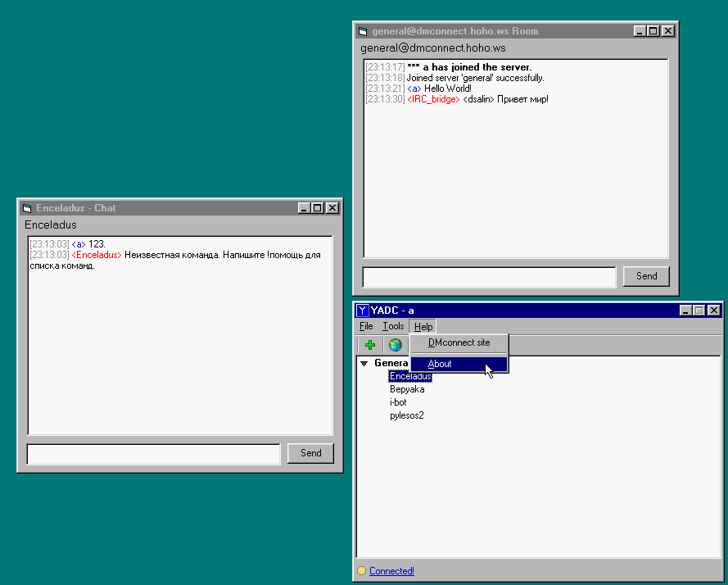Select About in the Help menu
Image resolution: width=728 pixels, height=585 pixels.
pos(440,364)
